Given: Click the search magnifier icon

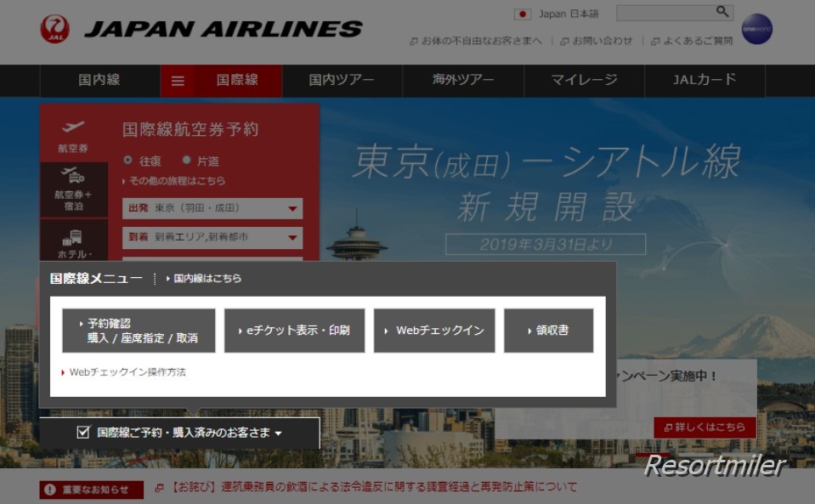Looking at the screenshot, I should 722,12.
